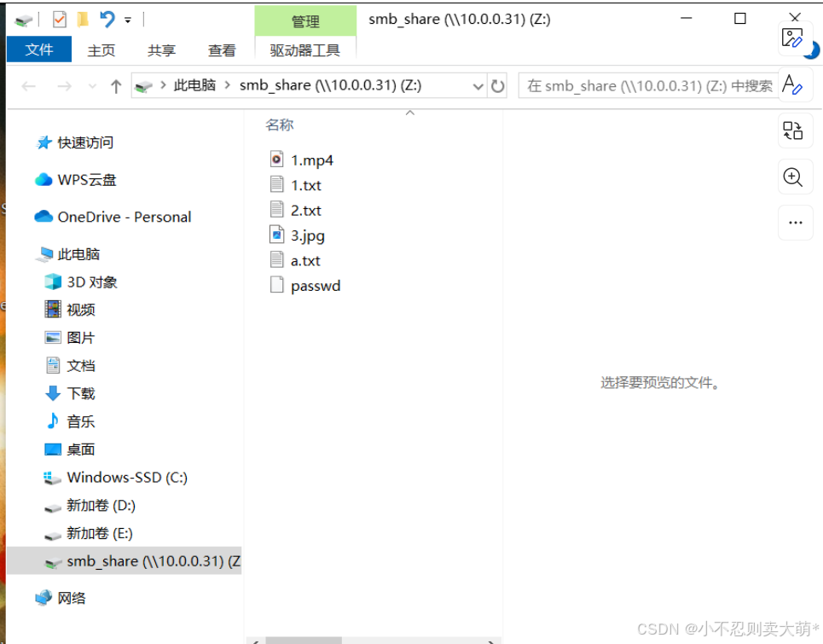This screenshot has width=823, height=644.
Task: Click the zoom-in magnifier overlay icon
Action: coord(793,177)
